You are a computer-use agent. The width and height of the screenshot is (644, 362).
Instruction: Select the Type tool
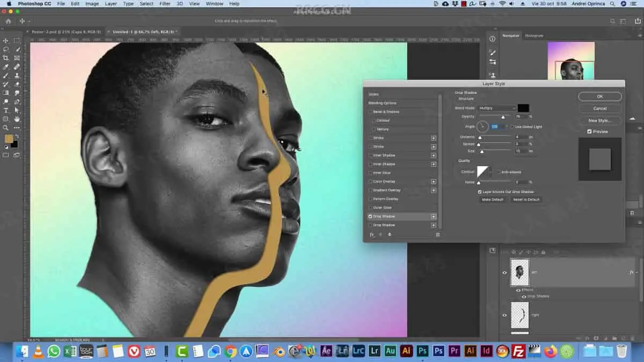(6, 110)
